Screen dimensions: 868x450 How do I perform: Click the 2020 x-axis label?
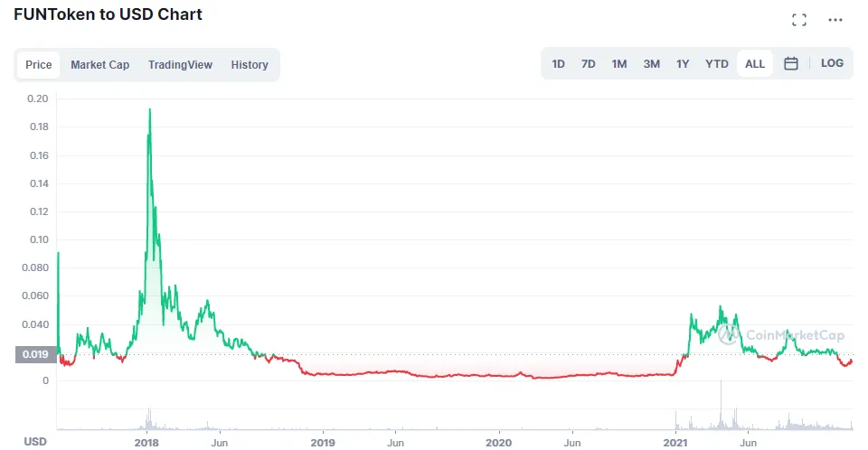499,442
